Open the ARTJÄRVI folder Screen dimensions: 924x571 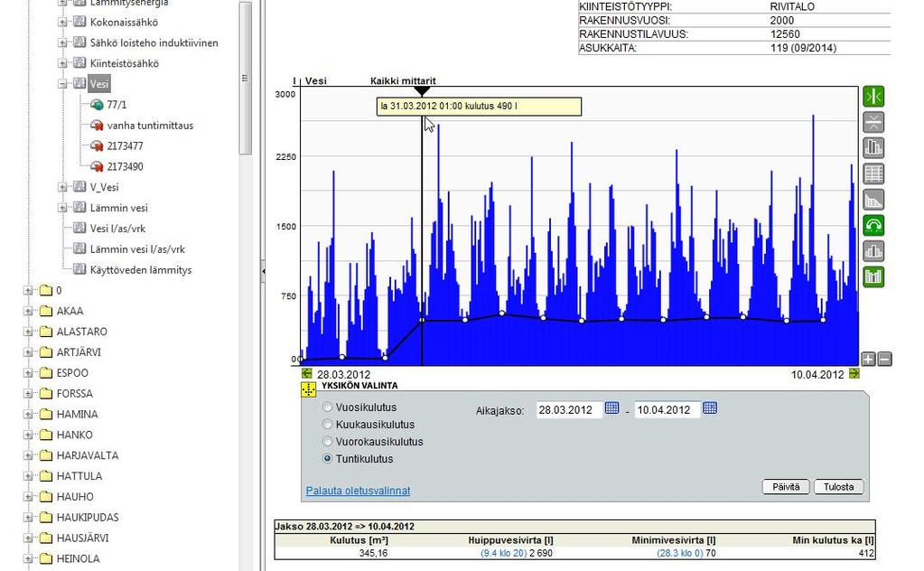(x=79, y=351)
